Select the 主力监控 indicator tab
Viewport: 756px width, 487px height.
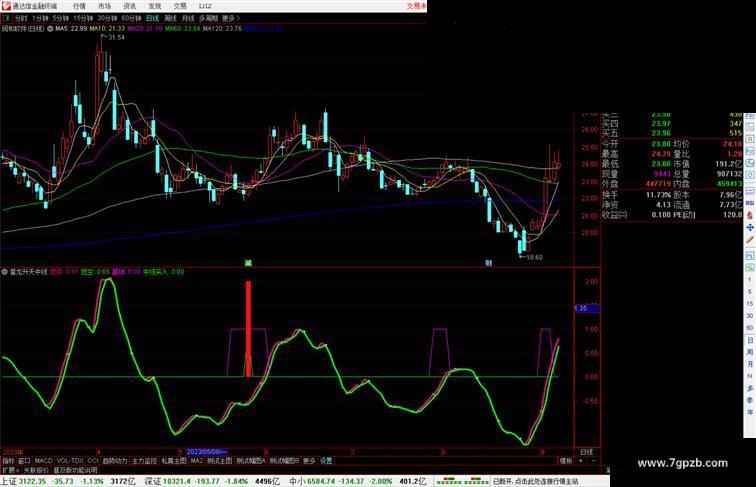[x=145, y=461]
